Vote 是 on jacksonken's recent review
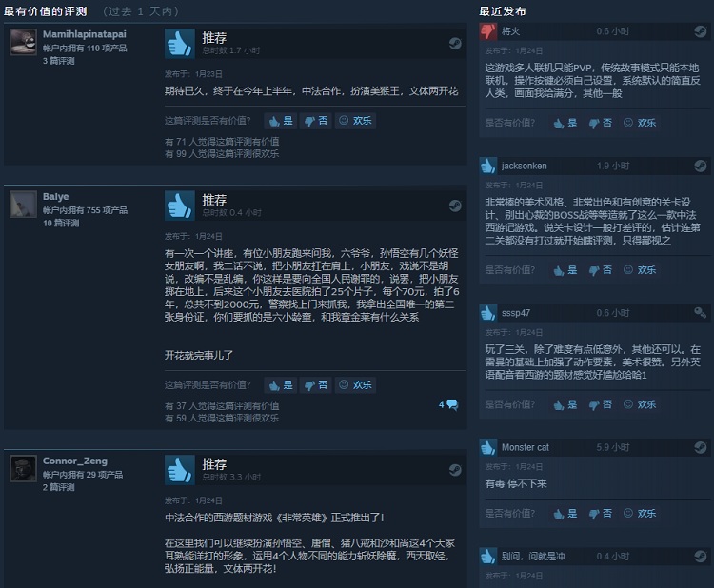Viewport: 714px width, 588px height. point(565,270)
